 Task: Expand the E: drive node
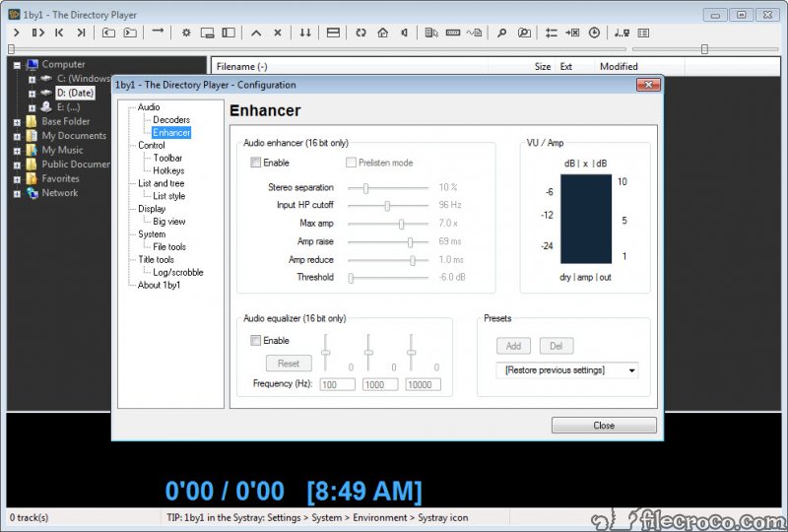click(x=33, y=107)
